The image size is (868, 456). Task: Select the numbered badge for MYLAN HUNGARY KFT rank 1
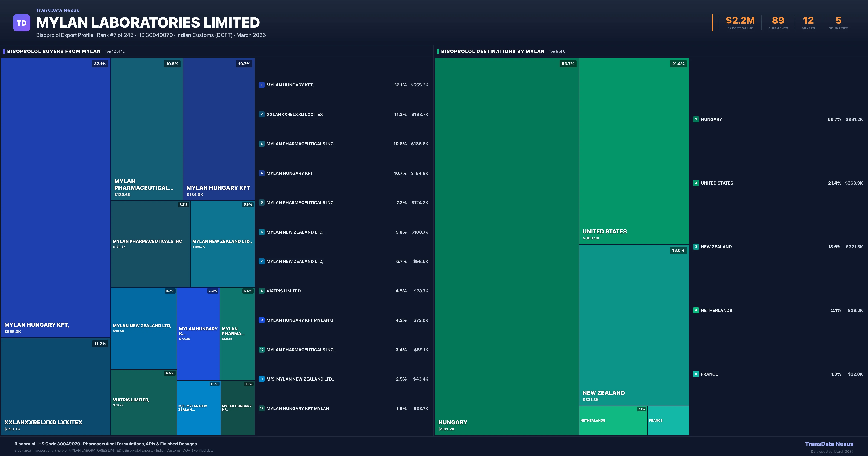point(261,85)
